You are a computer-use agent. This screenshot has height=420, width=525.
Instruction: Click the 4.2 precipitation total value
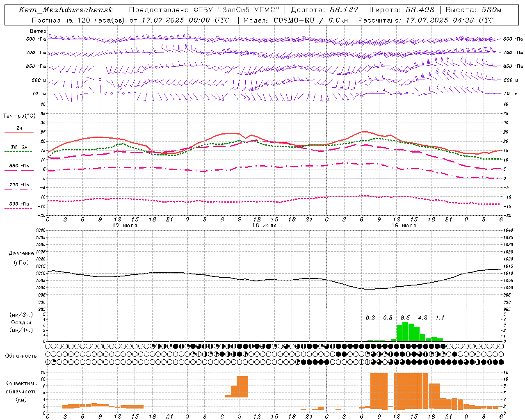point(422,318)
